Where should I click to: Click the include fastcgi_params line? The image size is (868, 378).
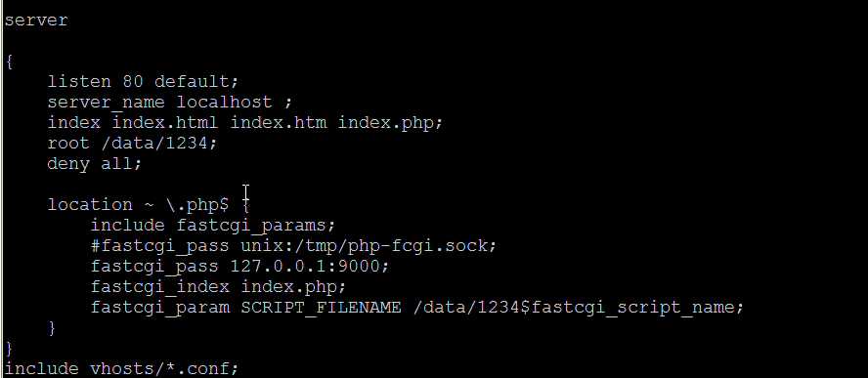[213, 226]
